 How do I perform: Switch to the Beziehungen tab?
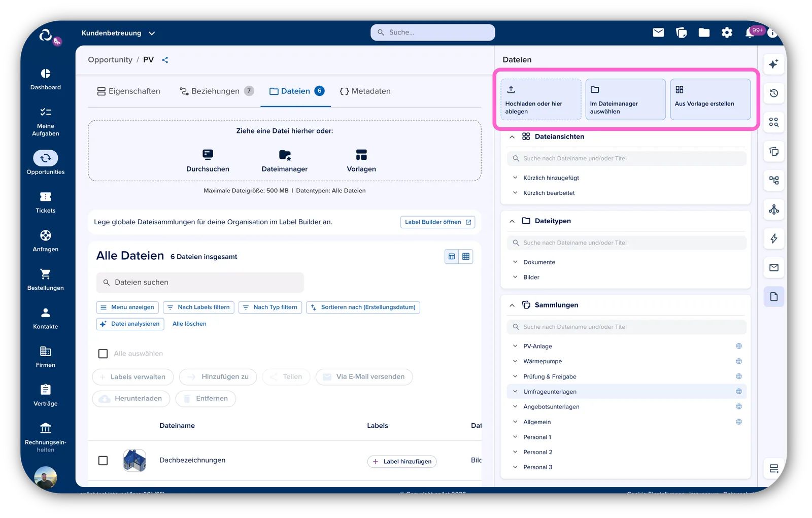click(x=217, y=91)
